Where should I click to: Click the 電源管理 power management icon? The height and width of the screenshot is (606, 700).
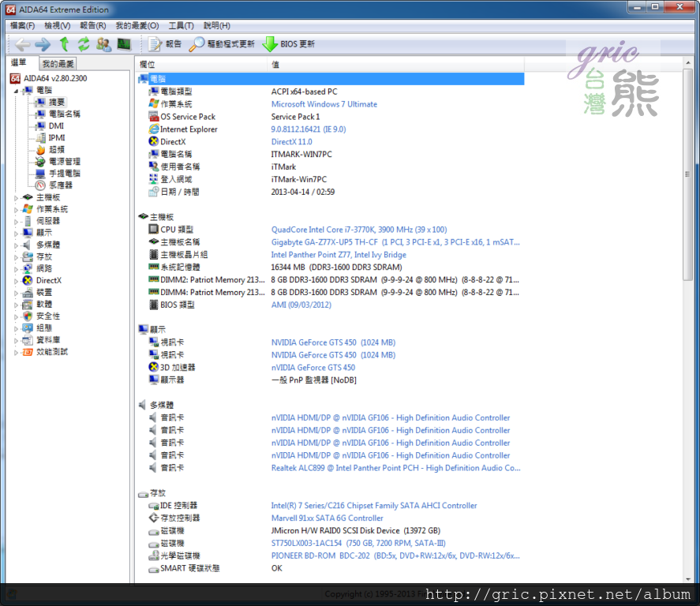point(40,162)
